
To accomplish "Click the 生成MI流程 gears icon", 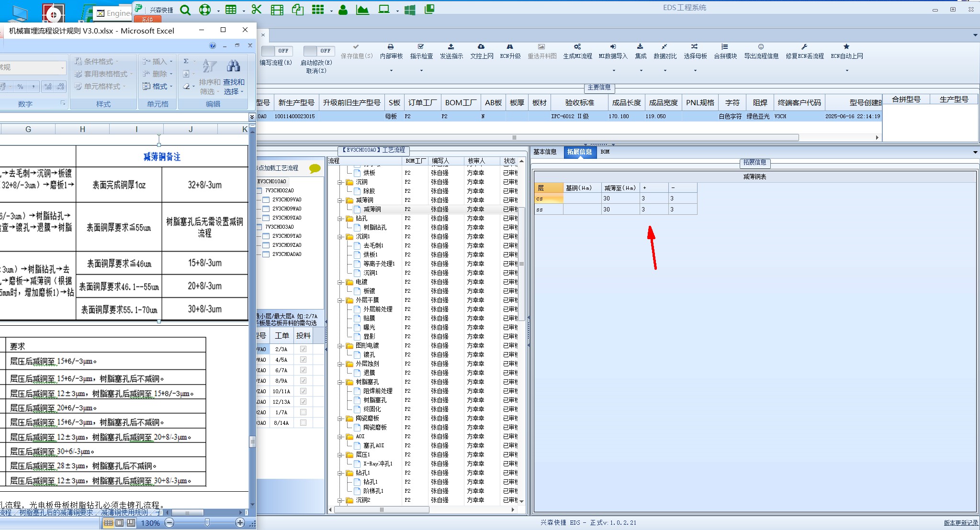I will tap(577, 47).
